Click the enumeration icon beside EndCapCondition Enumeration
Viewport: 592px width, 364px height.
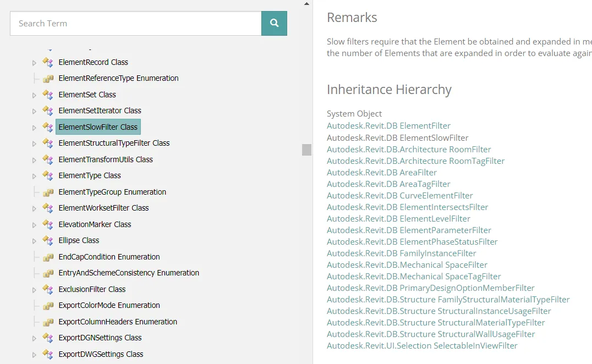click(48, 257)
